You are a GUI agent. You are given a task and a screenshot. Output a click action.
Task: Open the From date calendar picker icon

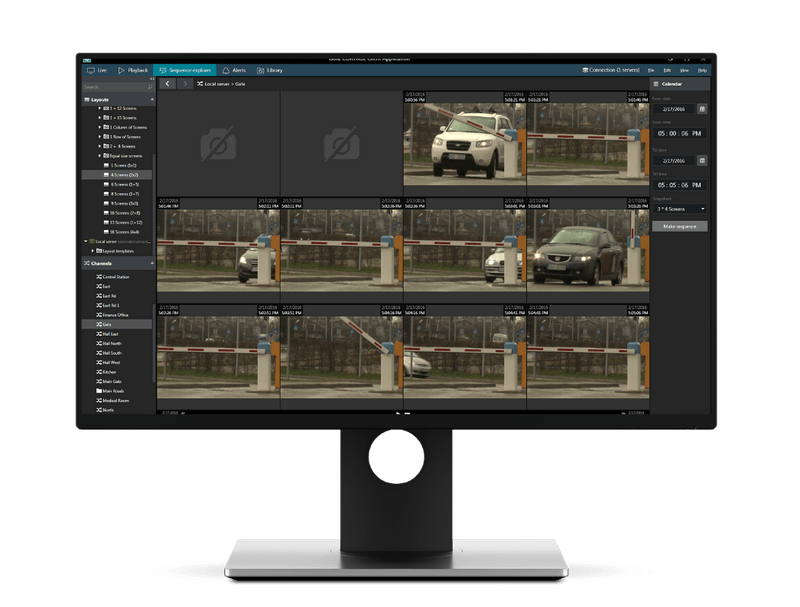tap(702, 109)
